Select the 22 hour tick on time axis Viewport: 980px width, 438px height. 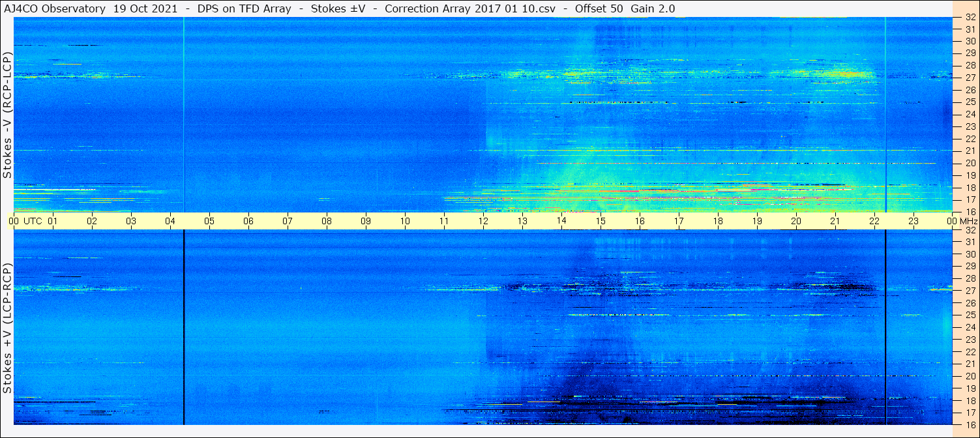point(874,221)
